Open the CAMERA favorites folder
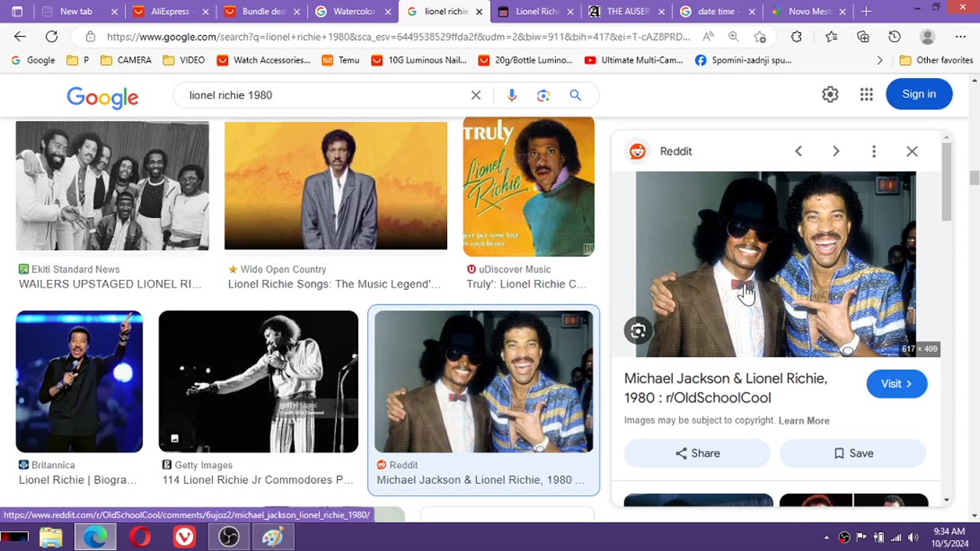 126,60
